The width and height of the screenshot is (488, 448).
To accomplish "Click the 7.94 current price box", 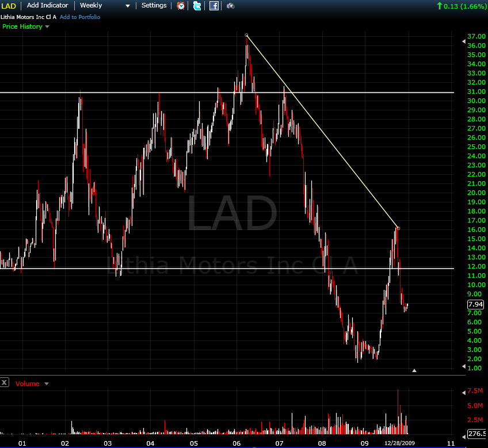I will click(475, 304).
